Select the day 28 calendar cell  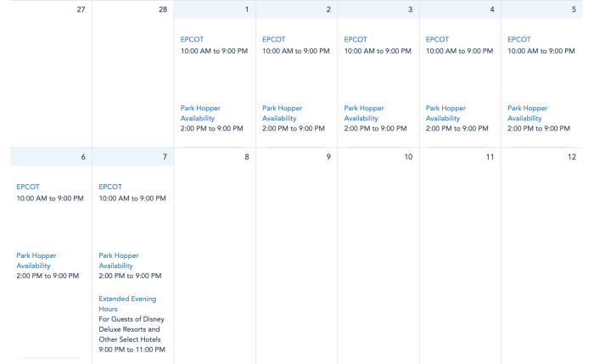132,76
